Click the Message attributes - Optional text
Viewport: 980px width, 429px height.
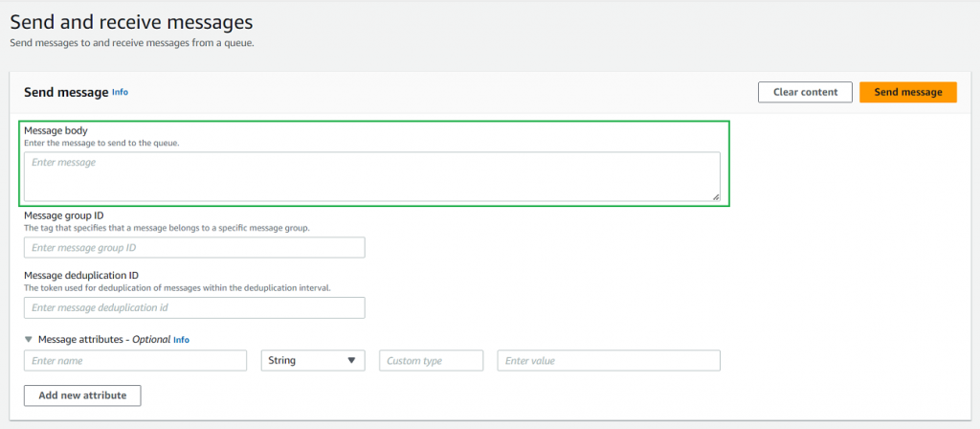102,339
